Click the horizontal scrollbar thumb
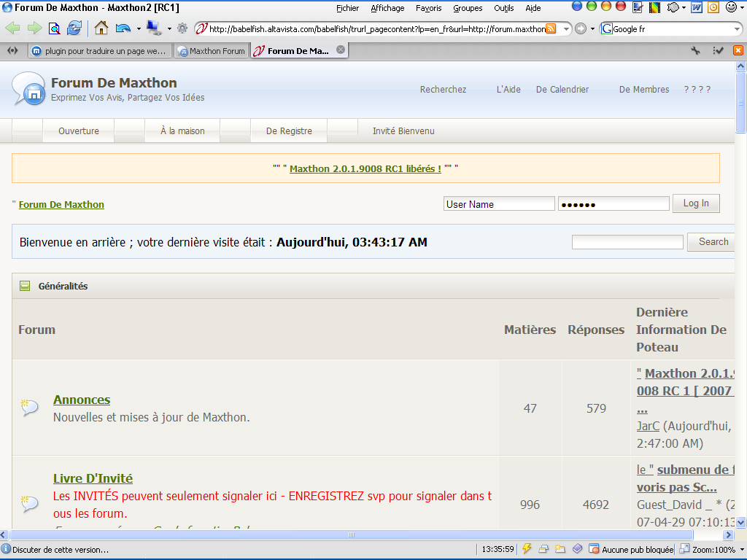Viewport: 747px width, 560px height. coord(352,534)
